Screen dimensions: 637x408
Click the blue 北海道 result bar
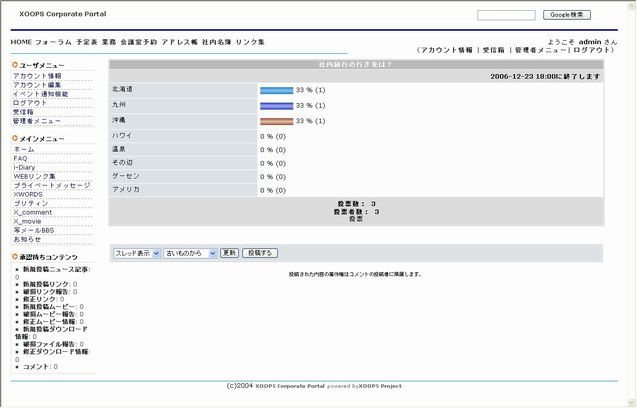pos(276,90)
